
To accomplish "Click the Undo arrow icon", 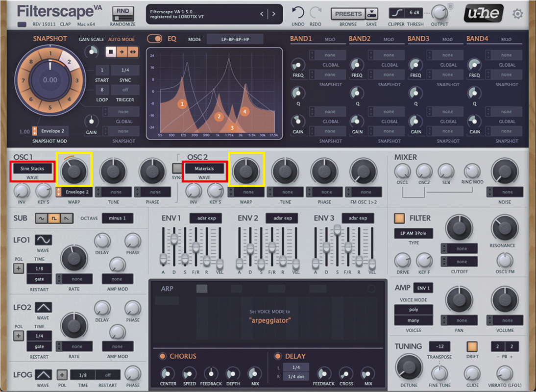I will click(297, 13).
